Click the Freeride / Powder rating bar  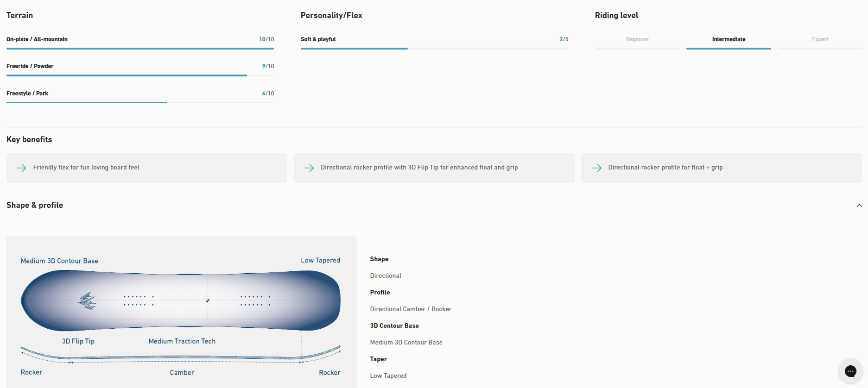tap(140, 75)
